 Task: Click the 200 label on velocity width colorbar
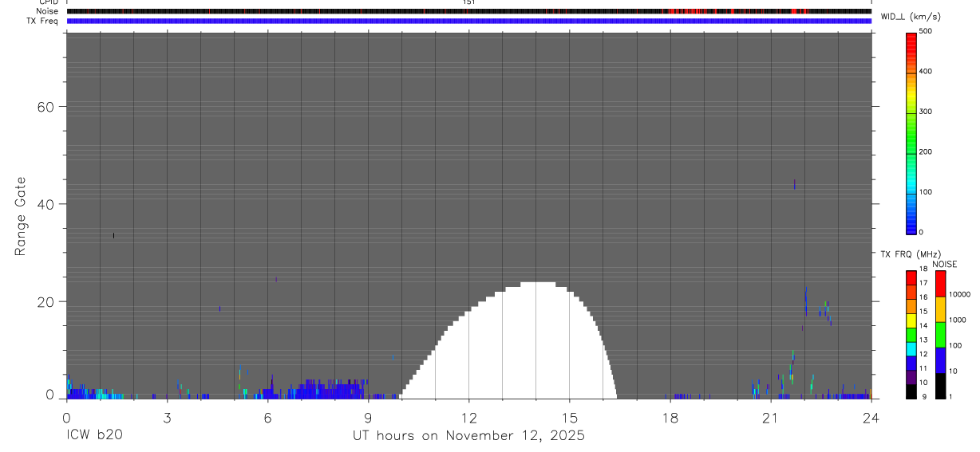(926, 151)
